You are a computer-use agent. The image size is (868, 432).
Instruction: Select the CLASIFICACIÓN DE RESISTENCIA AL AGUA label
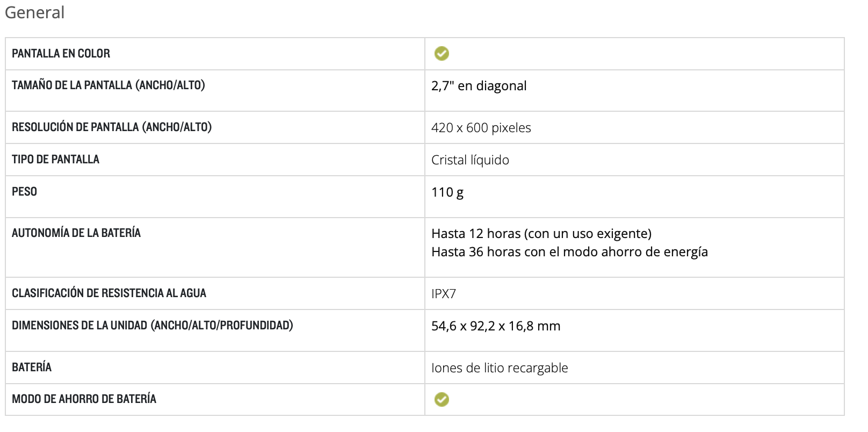pyautogui.click(x=109, y=293)
